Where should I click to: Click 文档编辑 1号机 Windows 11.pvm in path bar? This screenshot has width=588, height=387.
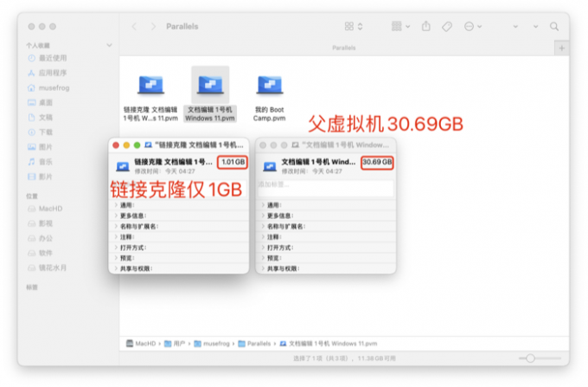tap(329, 344)
